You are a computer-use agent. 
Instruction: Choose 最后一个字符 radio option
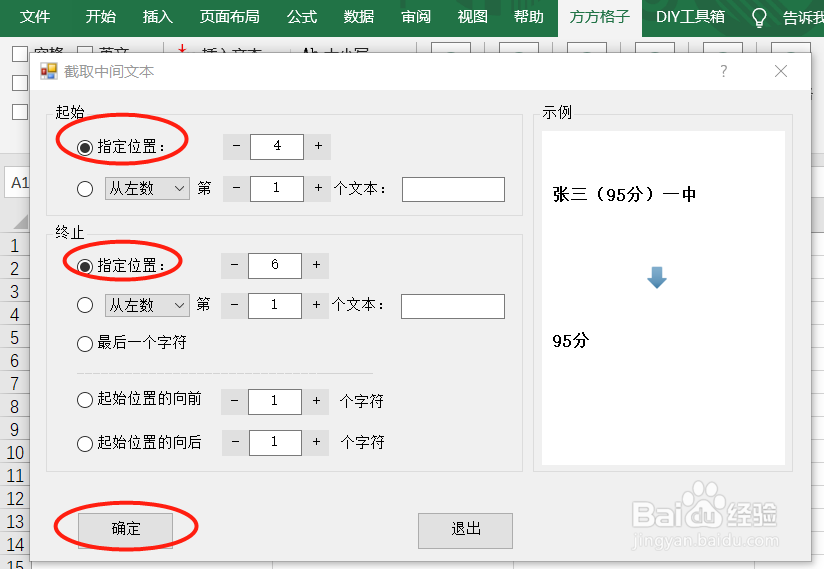pyautogui.click(x=85, y=344)
